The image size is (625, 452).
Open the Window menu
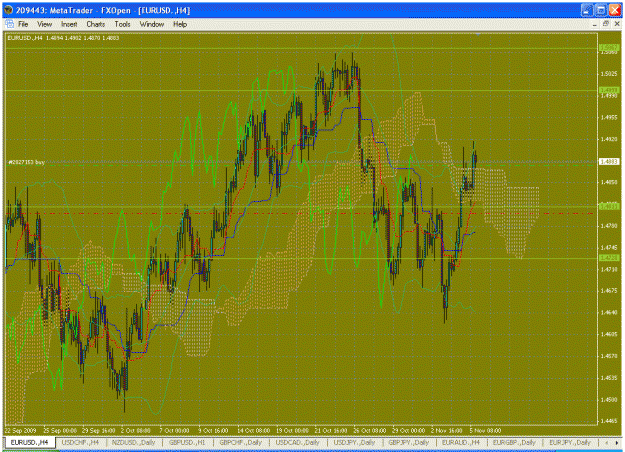[152, 24]
